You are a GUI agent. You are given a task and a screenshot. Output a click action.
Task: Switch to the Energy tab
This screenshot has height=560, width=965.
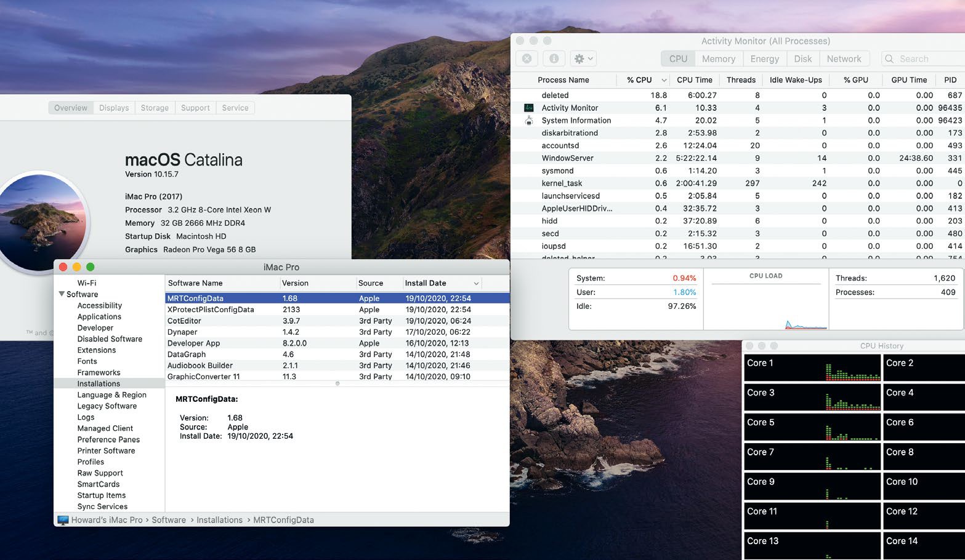pos(765,58)
